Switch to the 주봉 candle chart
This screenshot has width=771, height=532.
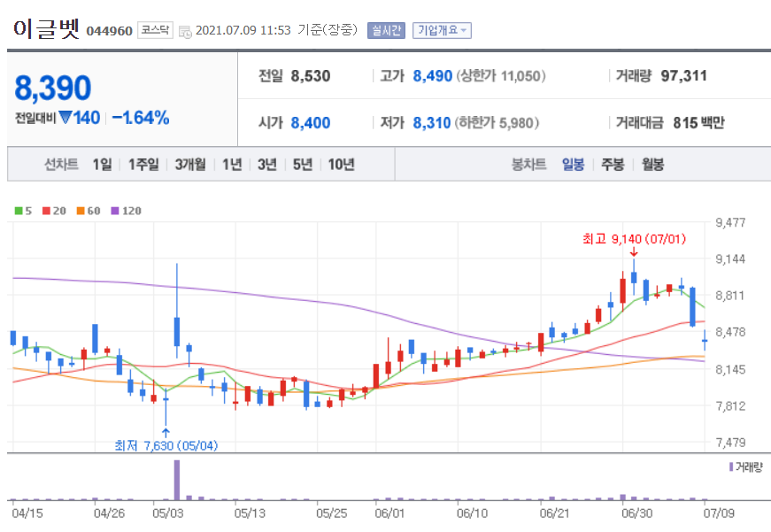point(613,165)
